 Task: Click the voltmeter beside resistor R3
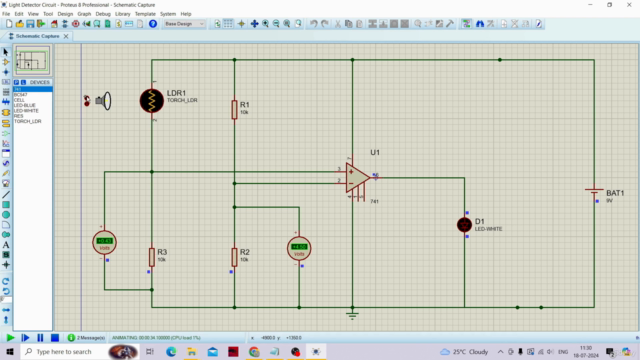pos(104,242)
